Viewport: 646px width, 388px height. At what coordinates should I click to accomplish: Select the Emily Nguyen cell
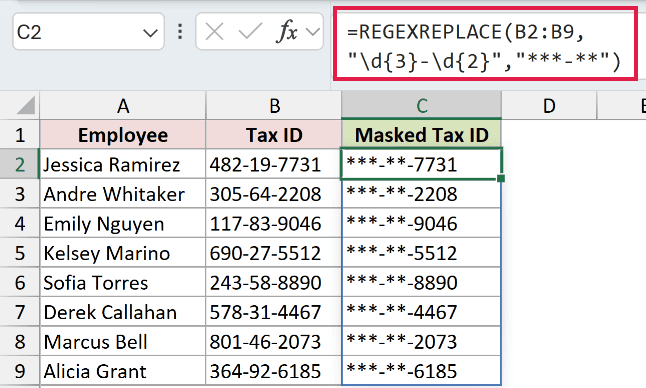[123, 224]
